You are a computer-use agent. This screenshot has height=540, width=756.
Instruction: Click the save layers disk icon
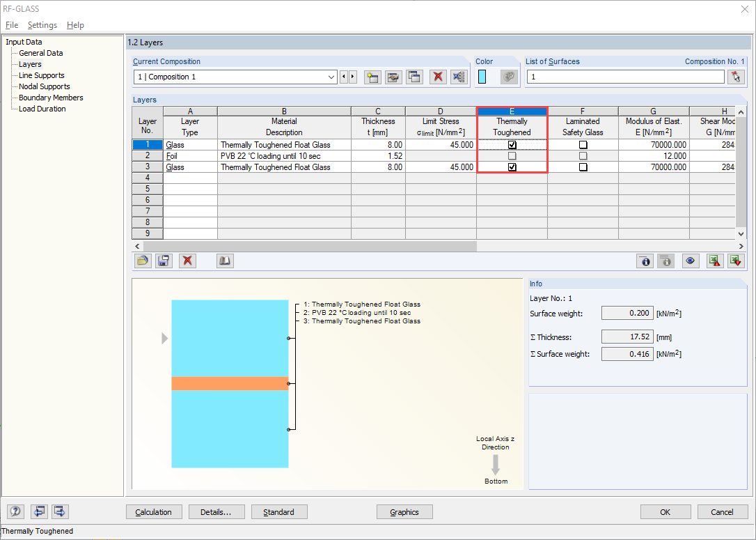tap(164, 261)
